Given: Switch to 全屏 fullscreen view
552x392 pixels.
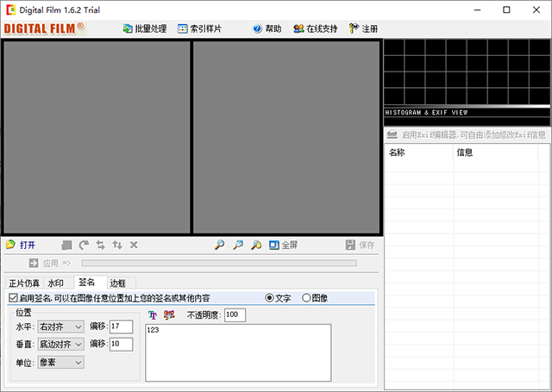Looking at the screenshot, I should point(283,245).
